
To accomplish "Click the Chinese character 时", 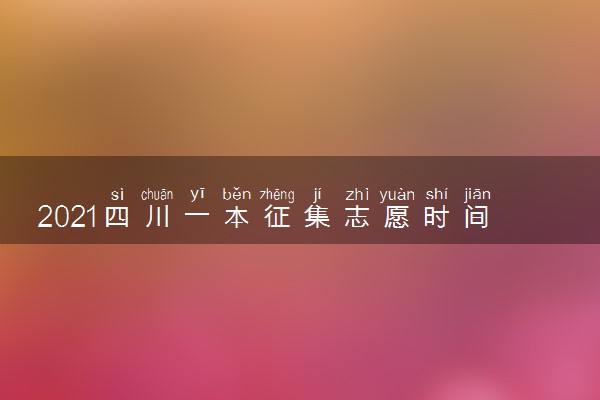I will coord(437,217).
